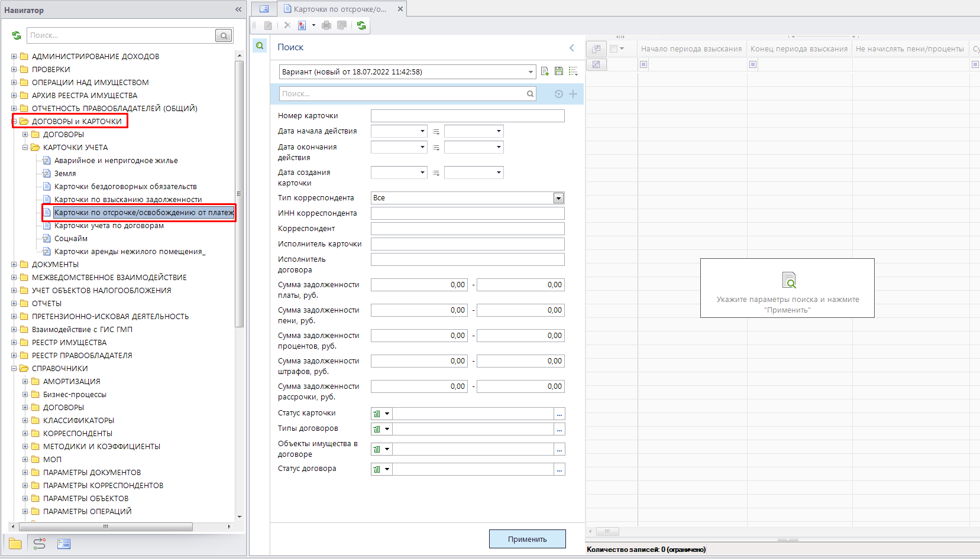
Task: Open the variant list options icon
Action: [x=573, y=71]
